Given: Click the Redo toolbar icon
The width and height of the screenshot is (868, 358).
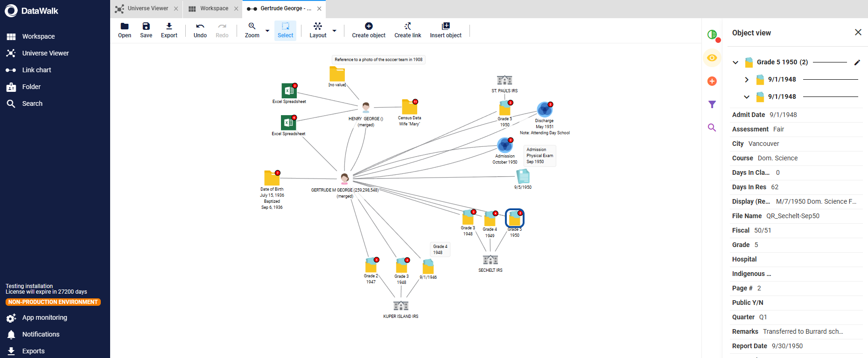Looking at the screenshot, I should coord(222,30).
